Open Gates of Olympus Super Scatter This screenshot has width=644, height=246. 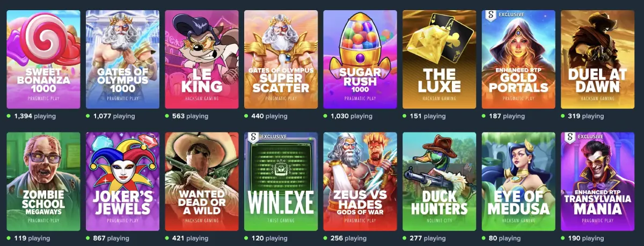click(281, 59)
